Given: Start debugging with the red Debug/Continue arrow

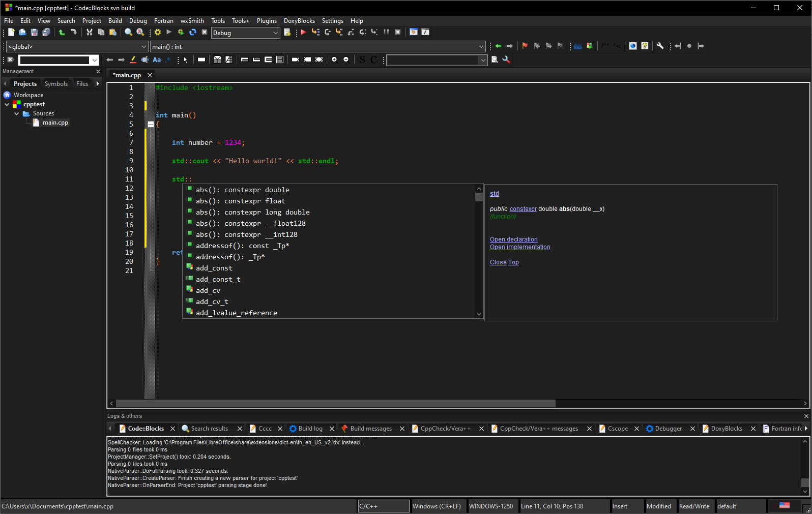Looking at the screenshot, I should pyautogui.click(x=304, y=32).
